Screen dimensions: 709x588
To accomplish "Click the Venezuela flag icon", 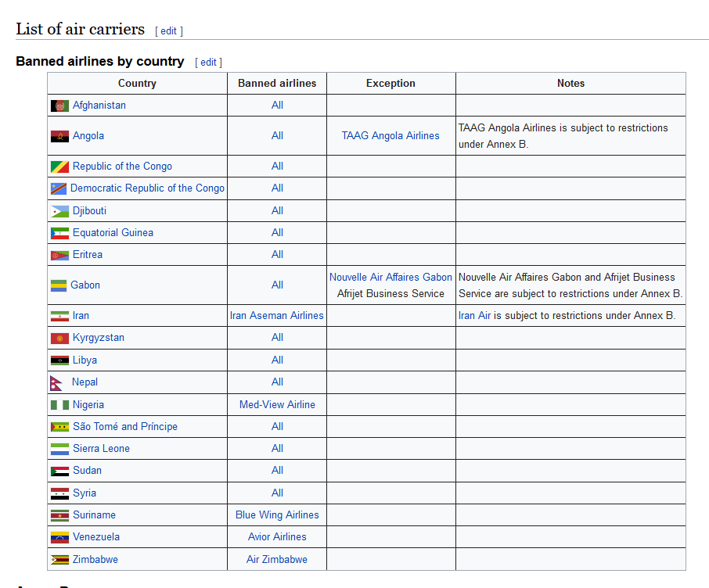I will [x=59, y=537].
